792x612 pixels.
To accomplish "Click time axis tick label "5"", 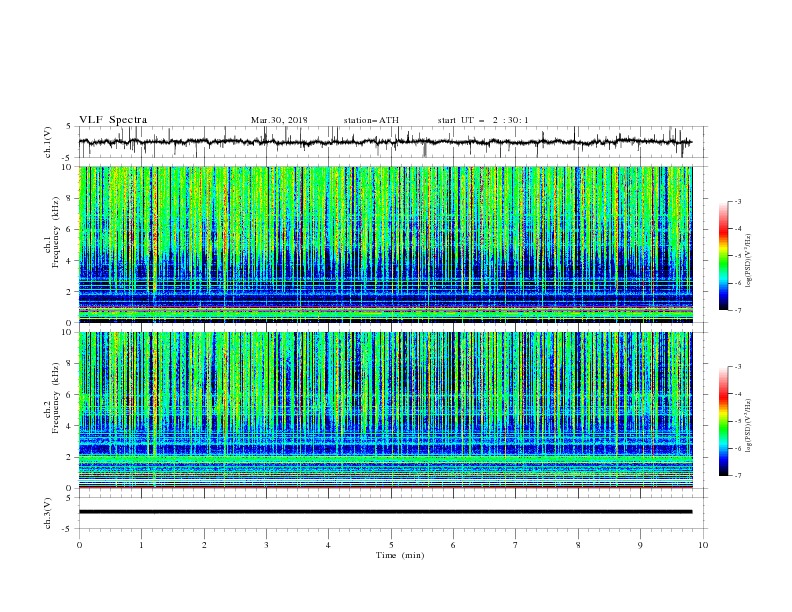I will tap(391, 545).
